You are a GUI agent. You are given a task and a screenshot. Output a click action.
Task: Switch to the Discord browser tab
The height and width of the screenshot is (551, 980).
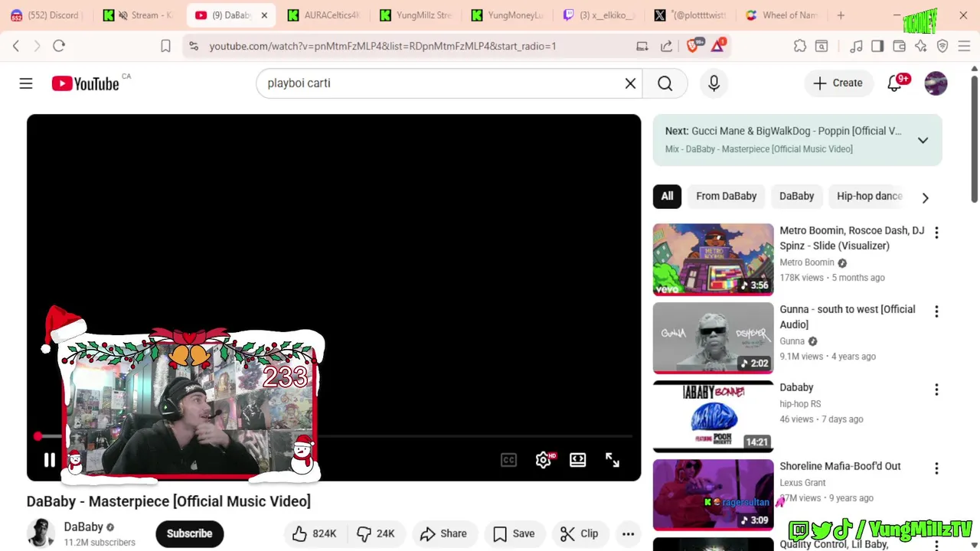46,15
